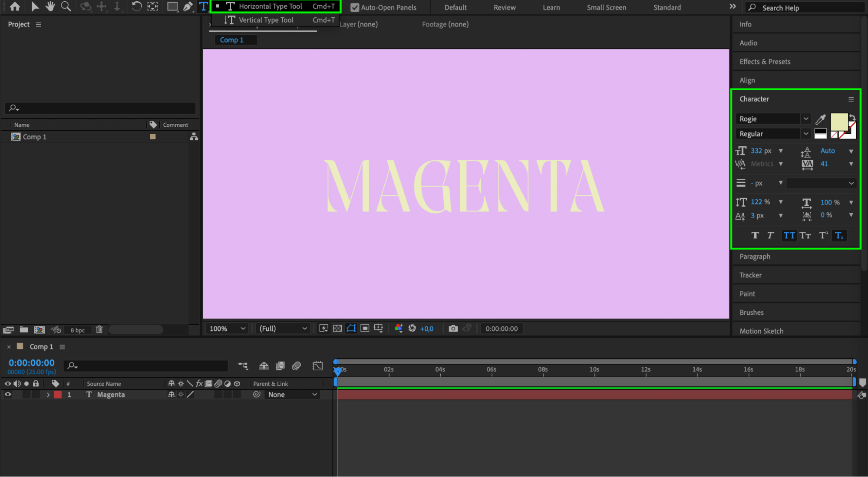Open the Paragraph panel
This screenshot has height=477, width=868.
[x=755, y=257]
